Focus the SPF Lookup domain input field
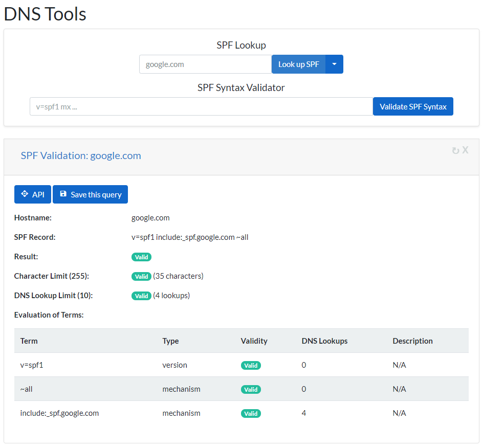 coord(205,64)
